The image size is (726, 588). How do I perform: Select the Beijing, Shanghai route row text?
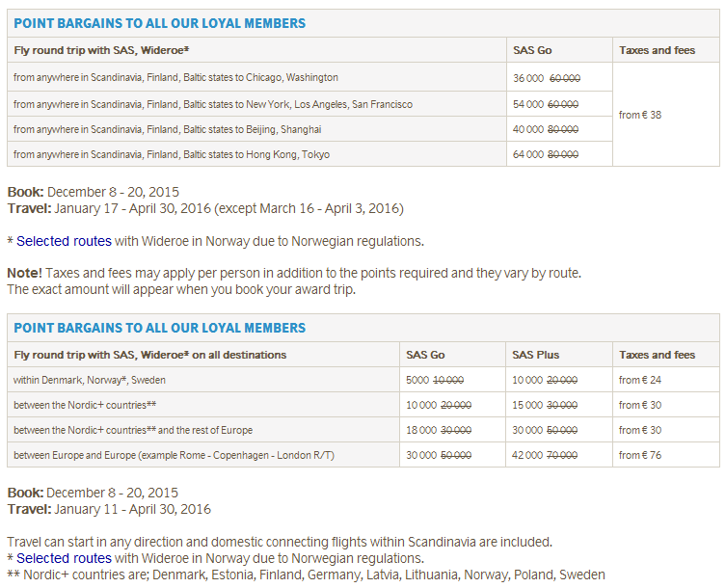168,129
